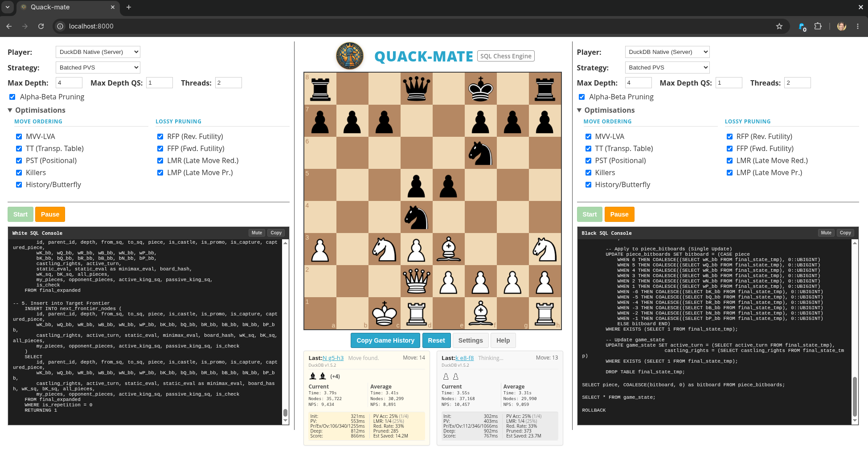This screenshot has height=450, width=868.
Task: Collapse the left Optimisations section
Action: [37, 110]
